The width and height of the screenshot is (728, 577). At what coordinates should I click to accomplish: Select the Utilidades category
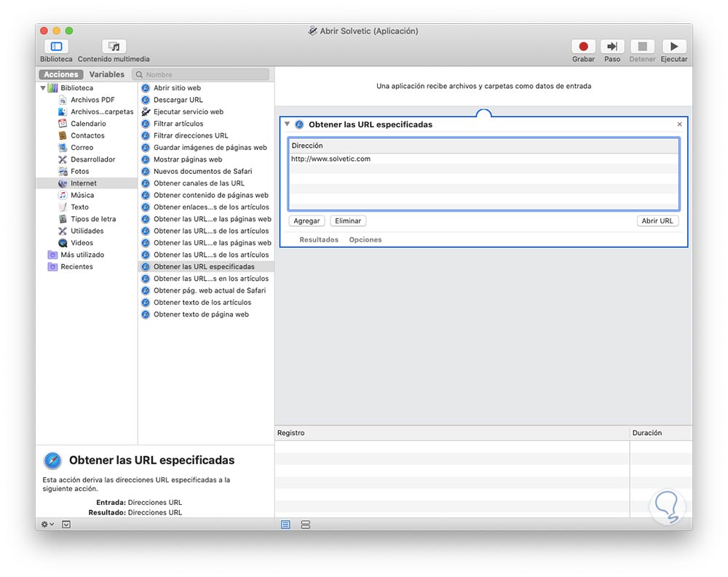[87, 231]
